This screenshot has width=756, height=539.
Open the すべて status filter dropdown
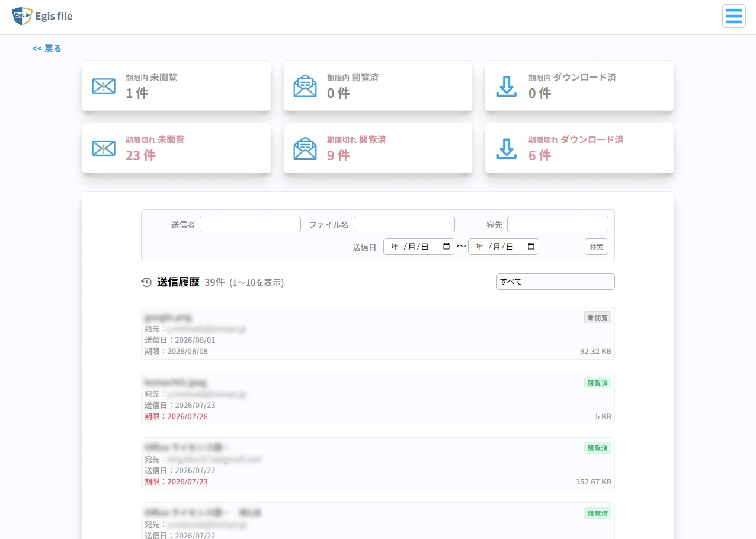[x=556, y=282]
